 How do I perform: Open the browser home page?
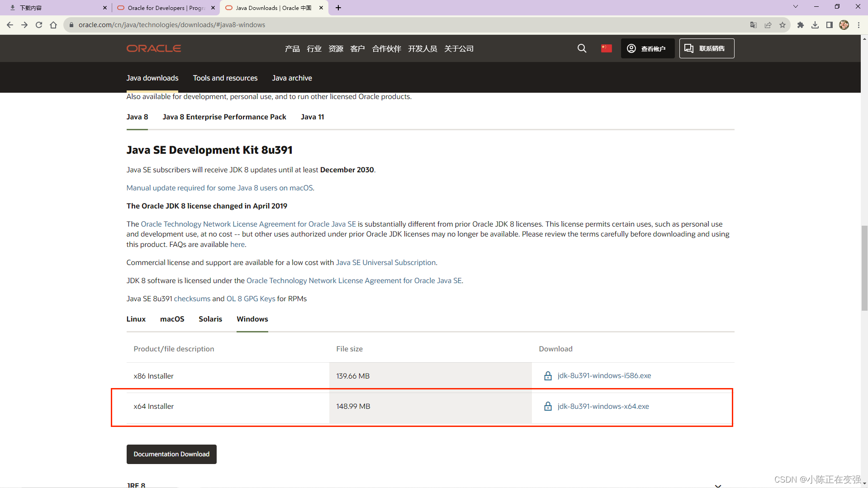[53, 25]
